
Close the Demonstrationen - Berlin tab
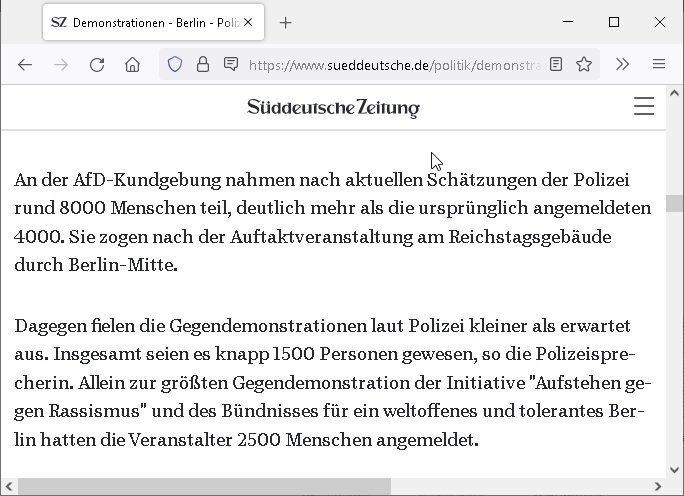point(248,22)
